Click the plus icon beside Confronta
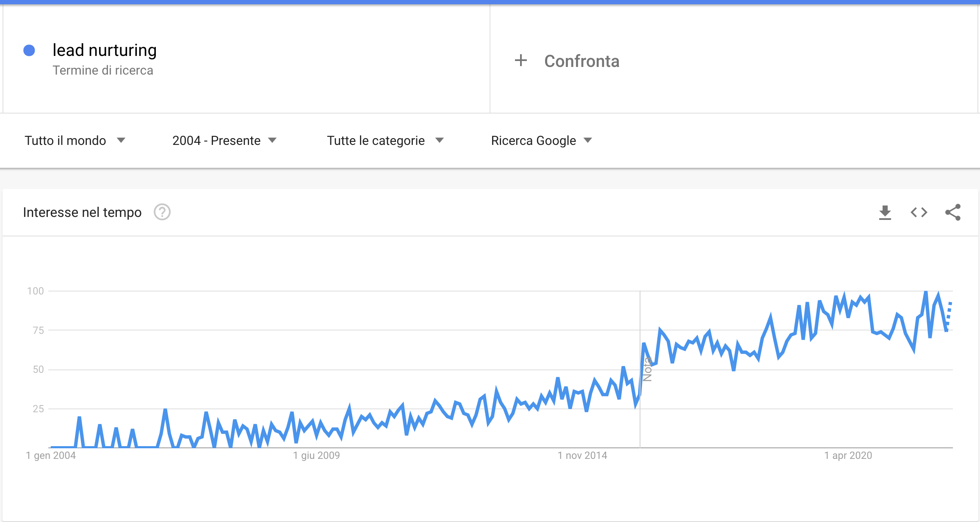The height and width of the screenshot is (522, 980). 520,61
